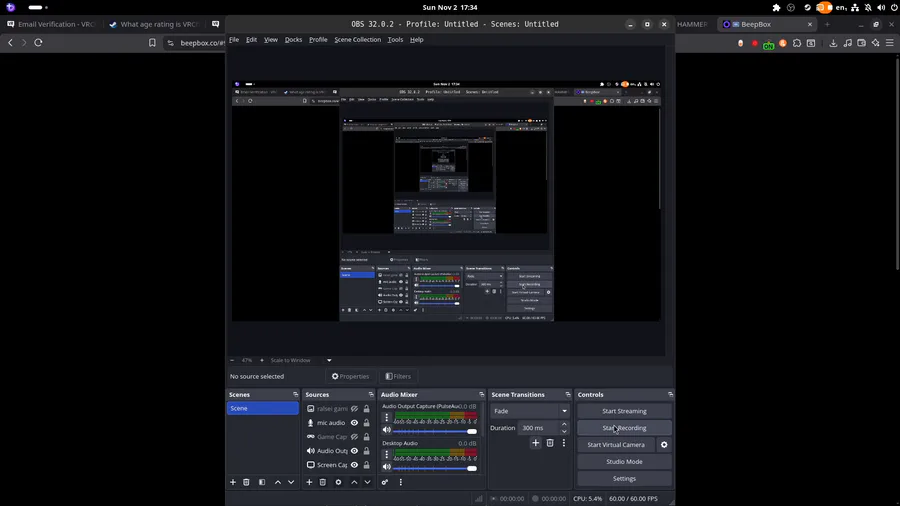Screen dimensions: 900x506
Task: Move the scene up with the Scenes up arrow
Action: coord(278,482)
